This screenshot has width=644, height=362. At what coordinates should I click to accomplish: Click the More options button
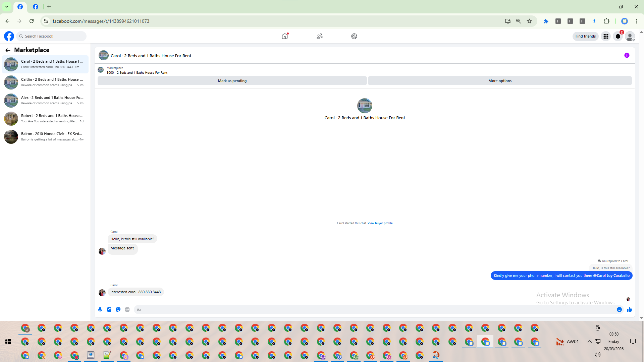click(500, 81)
